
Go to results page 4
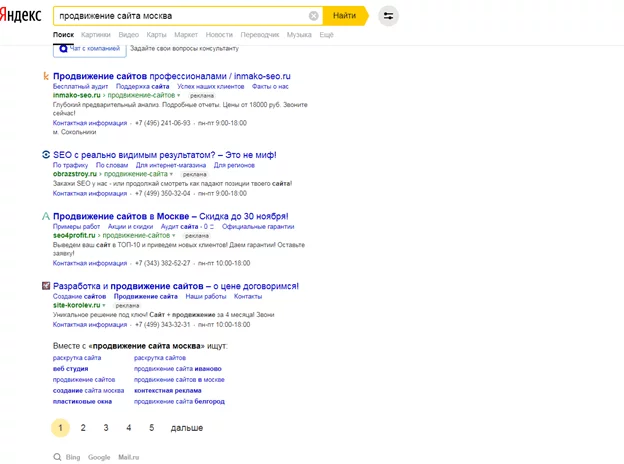tap(129, 428)
